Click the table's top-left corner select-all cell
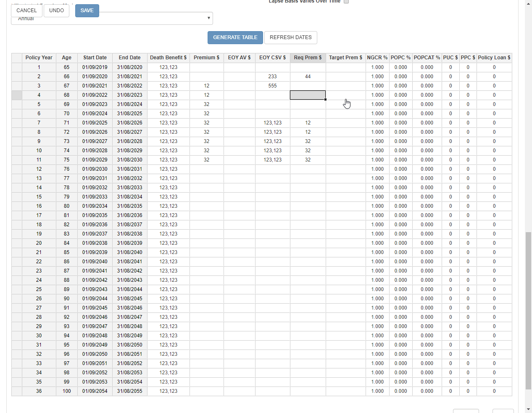532x413 pixels. pyautogui.click(x=17, y=58)
